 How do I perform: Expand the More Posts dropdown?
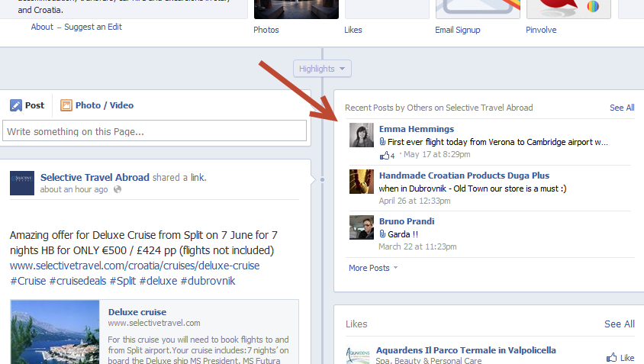coord(373,268)
